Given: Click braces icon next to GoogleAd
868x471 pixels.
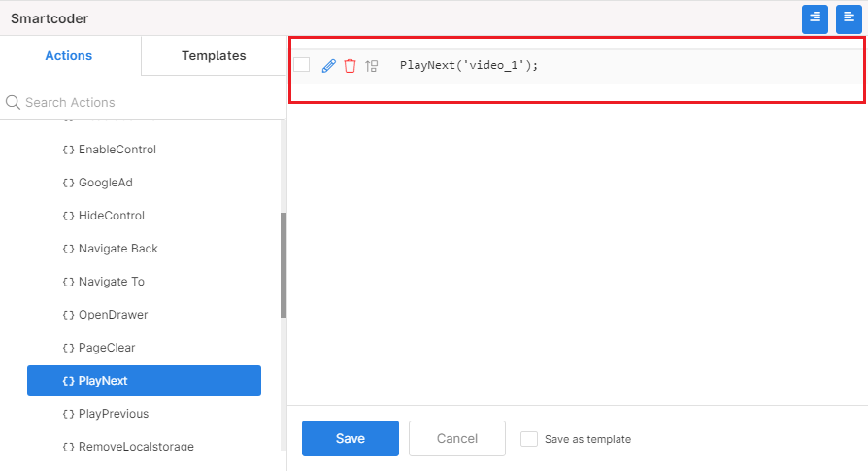Looking at the screenshot, I should click(x=69, y=183).
